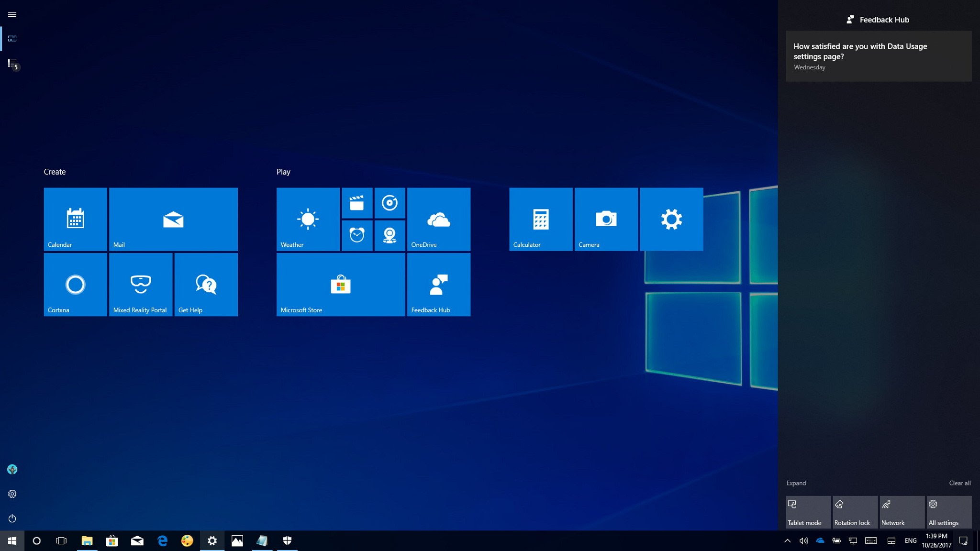This screenshot has width=980, height=551.
Task: Switch to Pinned tiles view
Action: click(12, 38)
